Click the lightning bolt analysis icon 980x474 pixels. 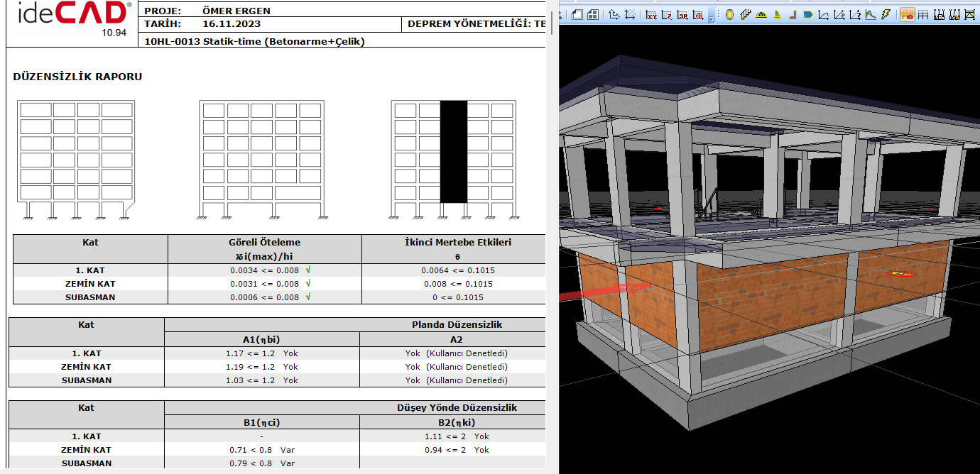886,15
